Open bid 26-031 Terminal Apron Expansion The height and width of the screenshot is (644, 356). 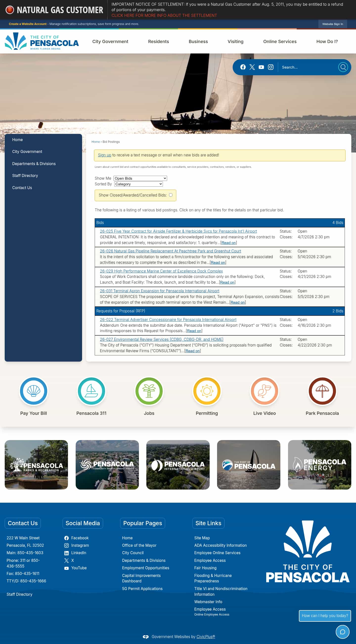click(159, 291)
